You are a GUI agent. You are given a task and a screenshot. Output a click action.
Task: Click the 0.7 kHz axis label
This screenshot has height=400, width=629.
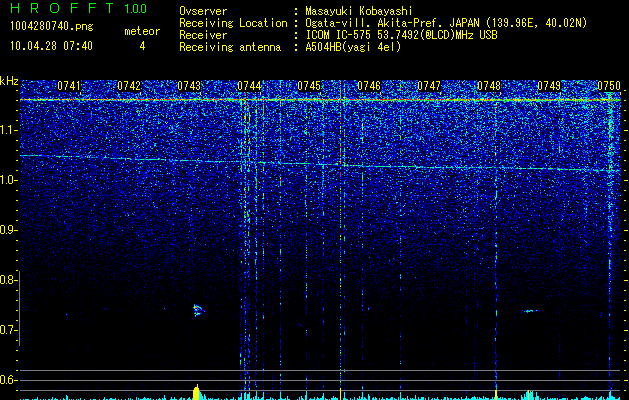[7, 330]
